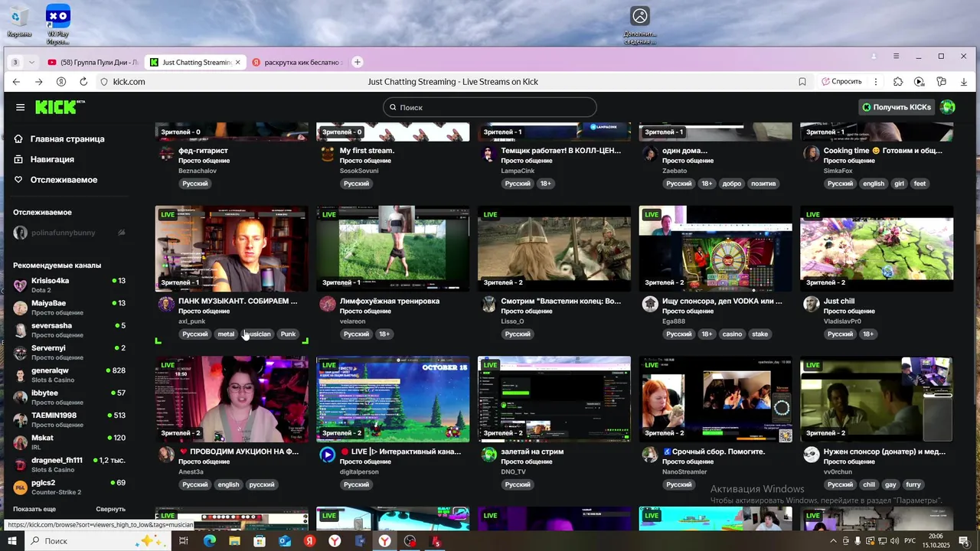This screenshot has width=980, height=551.
Task: Toggle the follow notification icon for polinafunnybunny
Action: (121, 233)
